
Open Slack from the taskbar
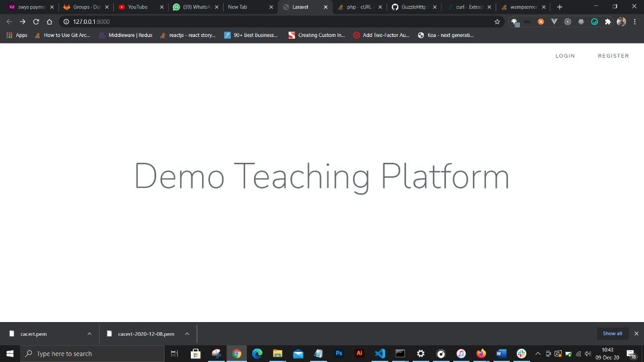521,354
